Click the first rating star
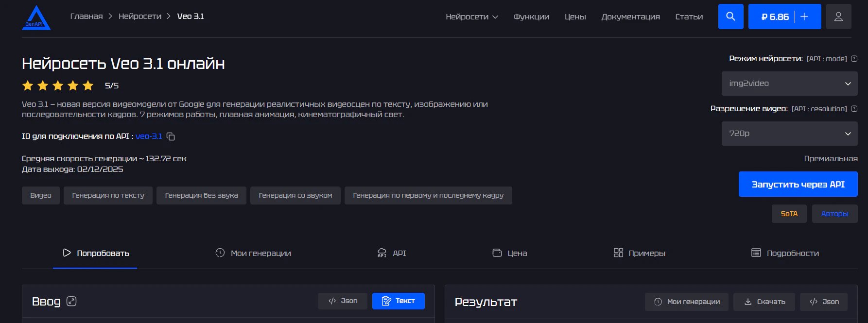Viewport: 868px width, 323px height. 28,86
